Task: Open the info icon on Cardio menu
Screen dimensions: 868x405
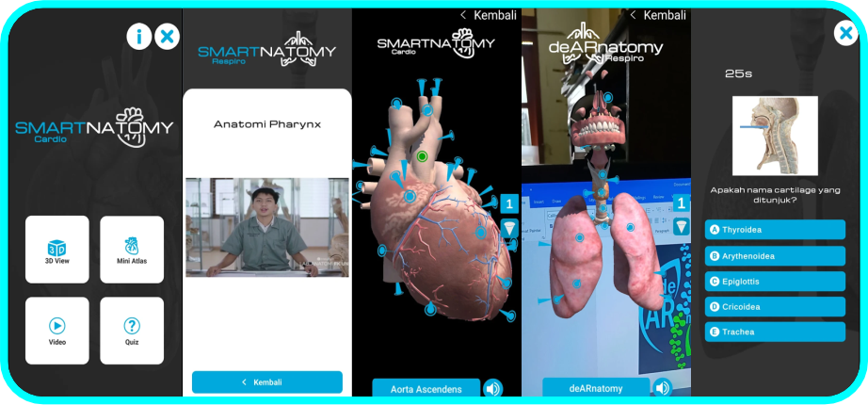Action: point(138,37)
